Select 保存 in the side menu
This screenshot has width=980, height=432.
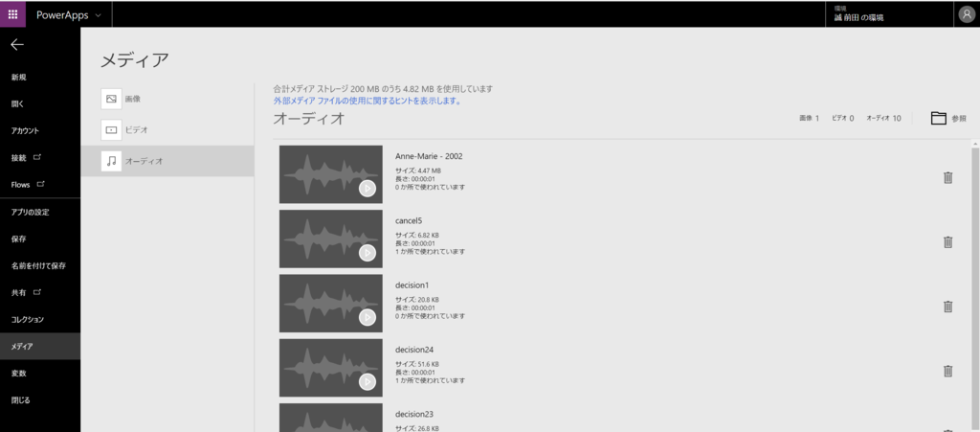(x=40, y=239)
